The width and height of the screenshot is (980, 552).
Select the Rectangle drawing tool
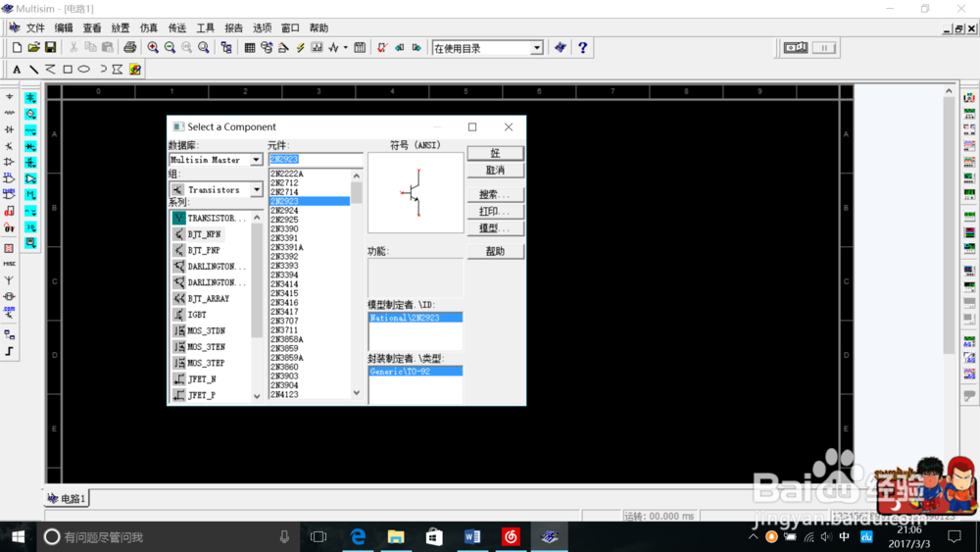(68, 70)
